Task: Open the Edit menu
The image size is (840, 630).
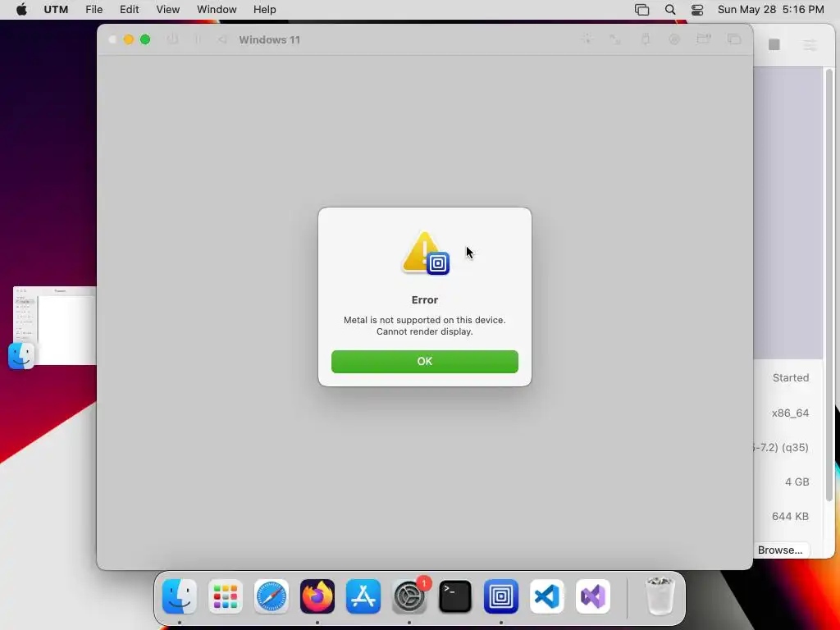Action: coord(129,10)
